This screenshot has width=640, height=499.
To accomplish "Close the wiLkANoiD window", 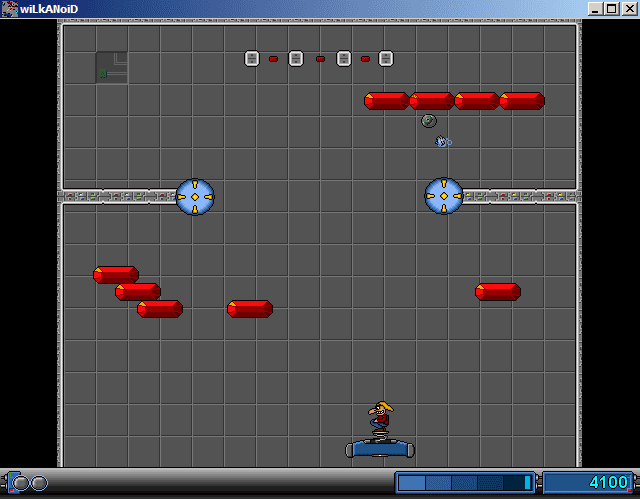I will click(x=630, y=9).
